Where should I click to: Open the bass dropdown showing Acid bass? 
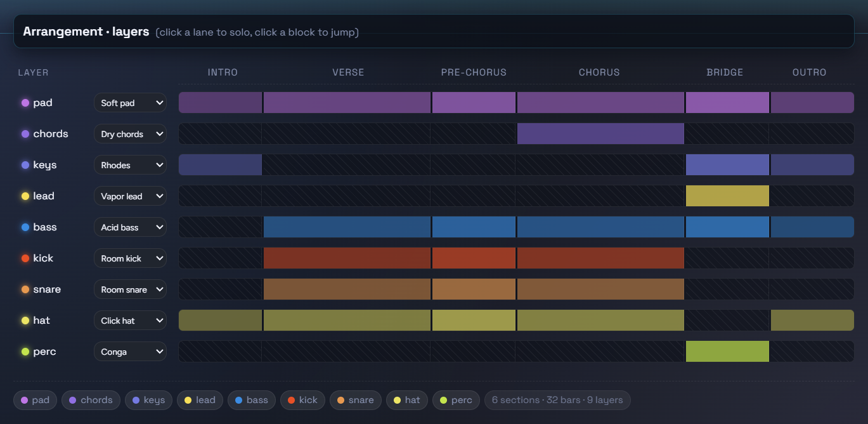(130, 227)
